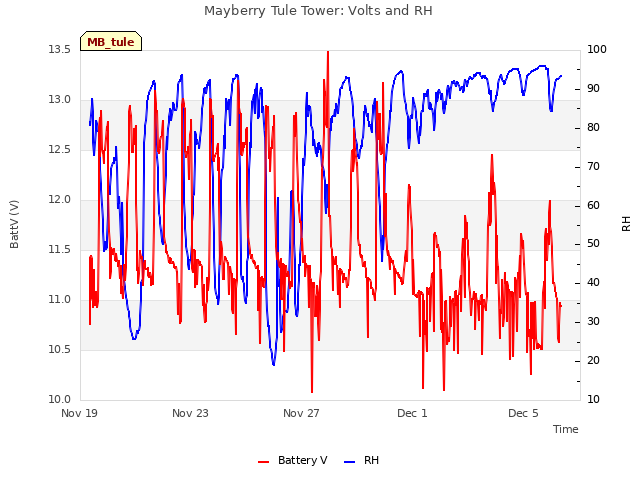Click the 50 RH tick label
This screenshot has height=480, width=640.
click(x=593, y=244)
